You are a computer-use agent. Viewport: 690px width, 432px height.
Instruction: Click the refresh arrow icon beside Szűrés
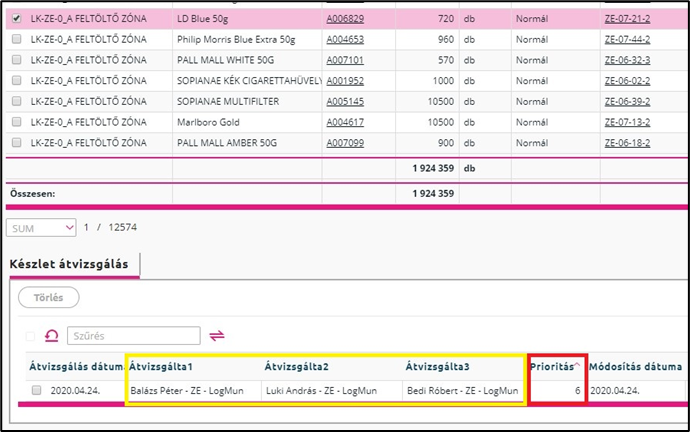[x=51, y=336]
